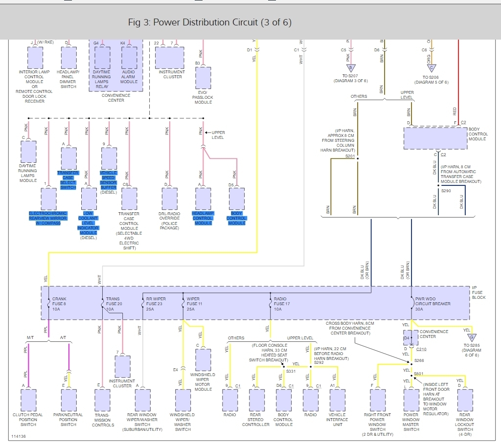
Task: Click the Vehicle Interface Unit component box
Action: [338, 400]
